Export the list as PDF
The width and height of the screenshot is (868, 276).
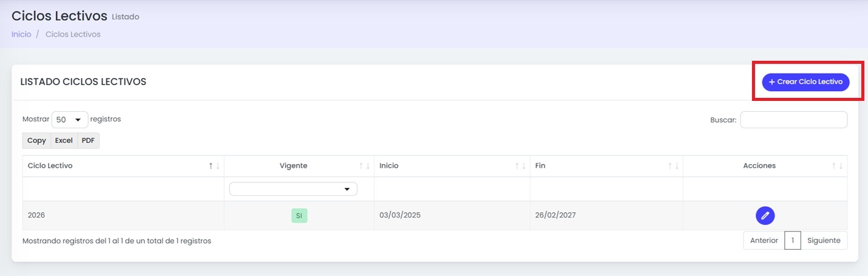coord(88,140)
